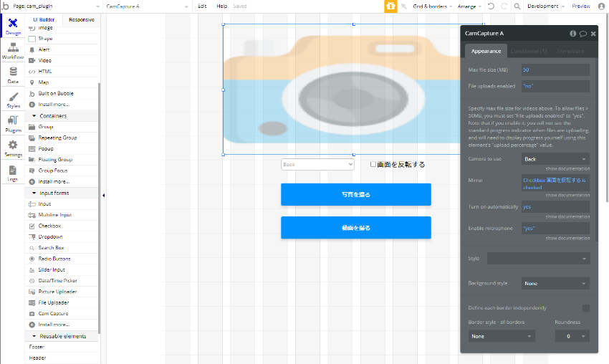Open the page selector dropdown
609x364 pixels.
point(57,6)
